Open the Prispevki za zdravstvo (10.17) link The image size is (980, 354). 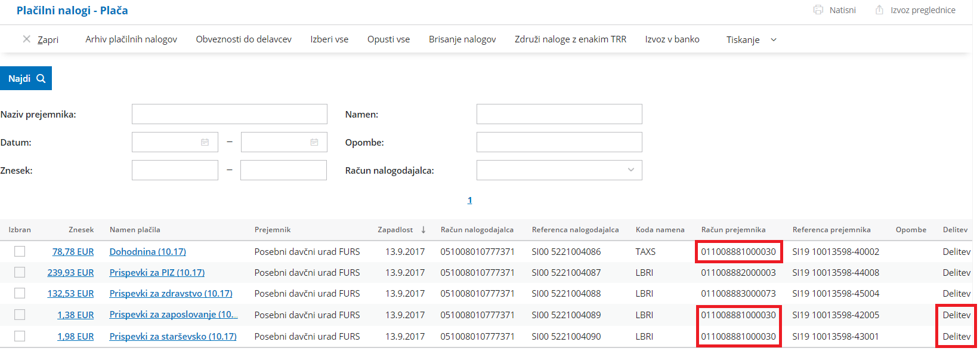171,293
